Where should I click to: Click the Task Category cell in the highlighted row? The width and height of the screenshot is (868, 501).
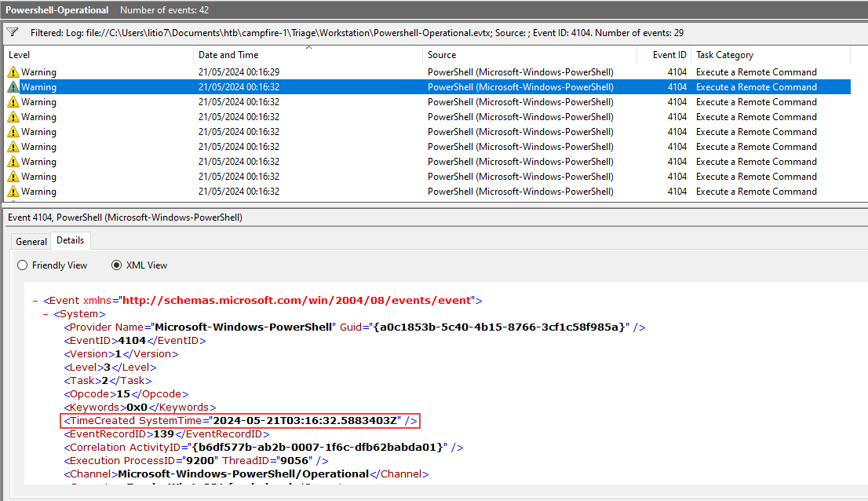click(x=757, y=87)
